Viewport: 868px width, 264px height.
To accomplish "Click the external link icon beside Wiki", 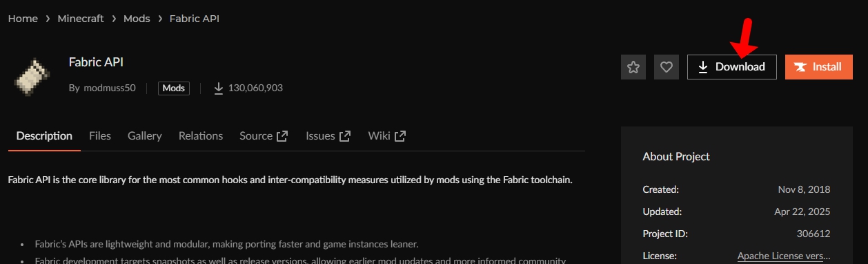I will click(x=400, y=136).
